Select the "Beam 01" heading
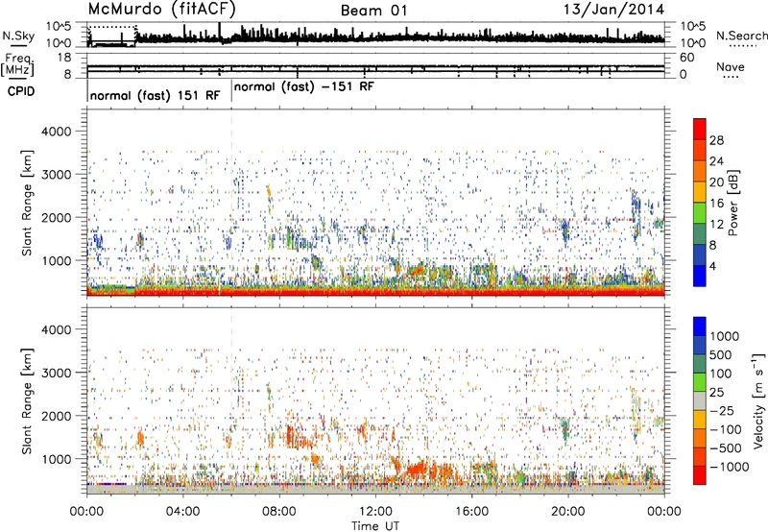Image resolution: width=768 pixels, height=532 pixels. pos(373,11)
